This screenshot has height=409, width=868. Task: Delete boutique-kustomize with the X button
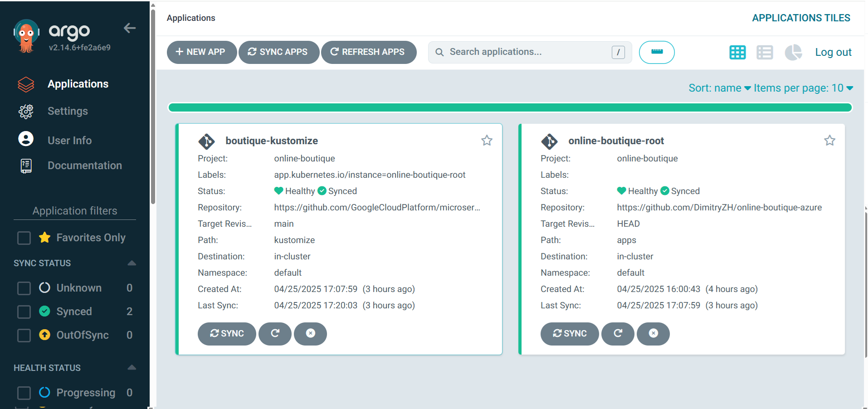click(x=310, y=334)
